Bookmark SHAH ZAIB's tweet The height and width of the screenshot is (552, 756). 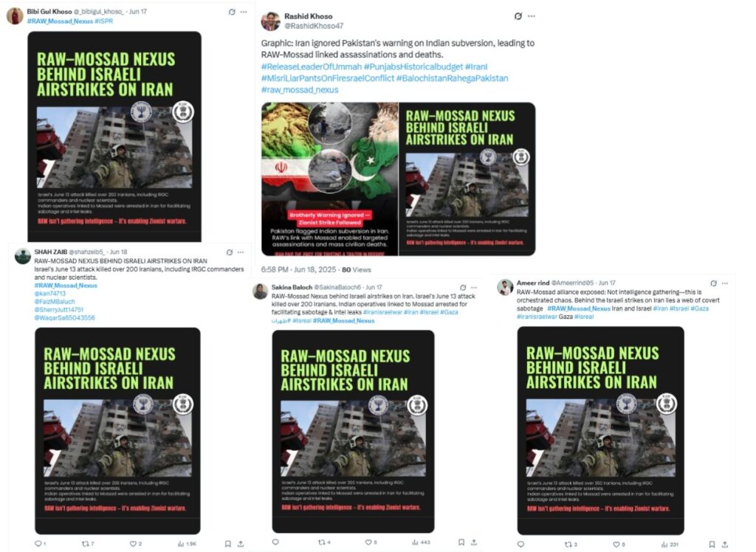[x=228, y=544]
